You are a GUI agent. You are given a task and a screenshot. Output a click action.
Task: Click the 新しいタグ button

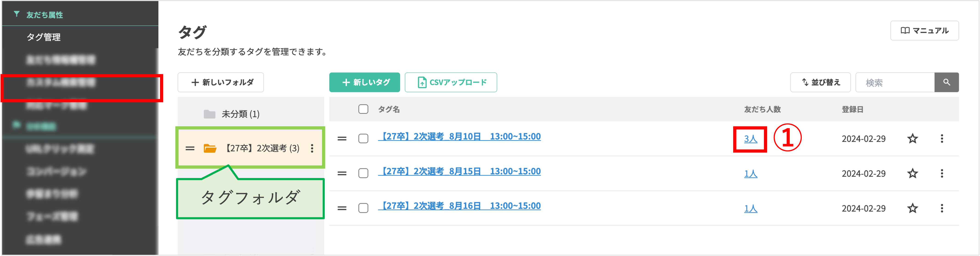pyautogui.click(x=364, y=82)
